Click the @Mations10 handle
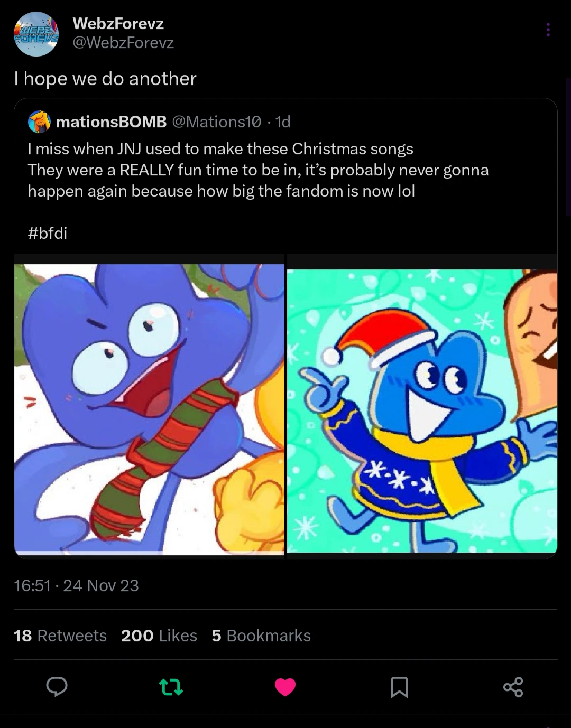This screenshot has width=571, height=728. 216,122
